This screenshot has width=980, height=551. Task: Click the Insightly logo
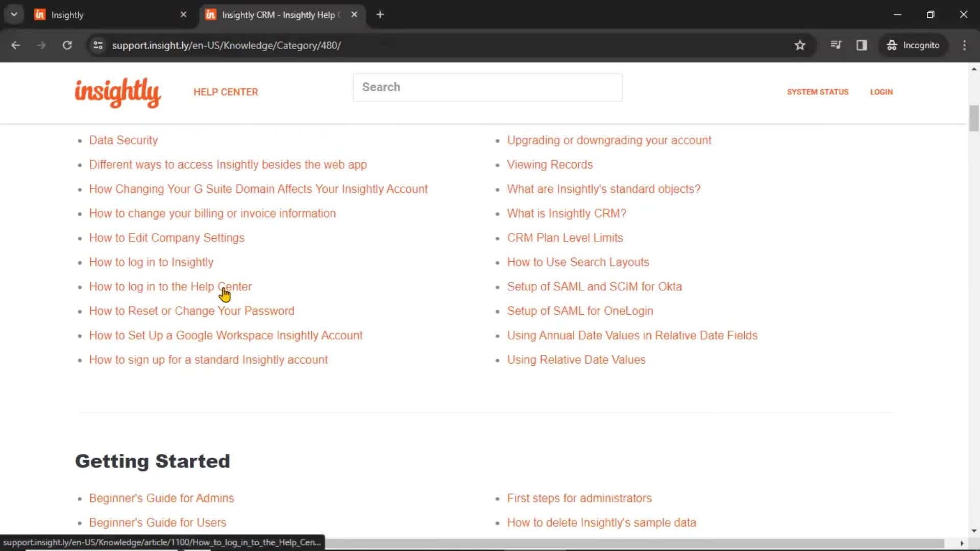coord(118,92)
